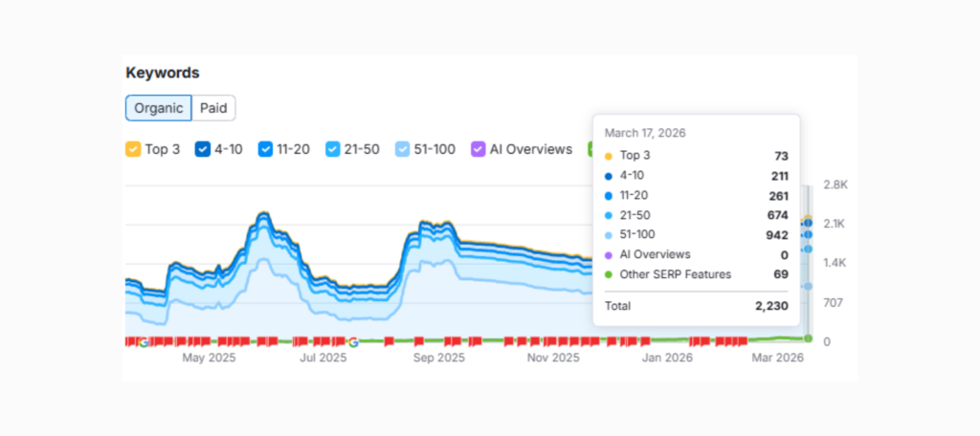This screenshot has width=980, height=436.
Task: Toggle the 11-20 series checkbox
Action: pos(266,149)
